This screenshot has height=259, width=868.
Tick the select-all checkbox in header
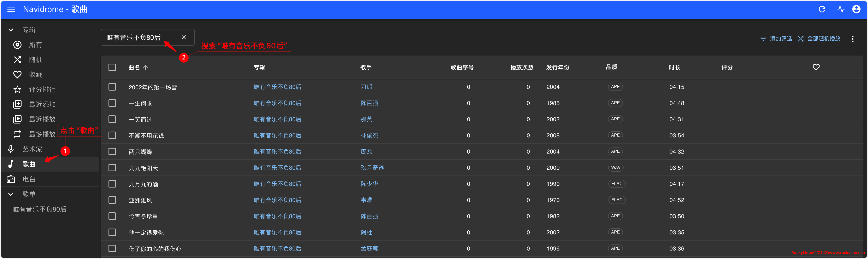click(112, 68)
